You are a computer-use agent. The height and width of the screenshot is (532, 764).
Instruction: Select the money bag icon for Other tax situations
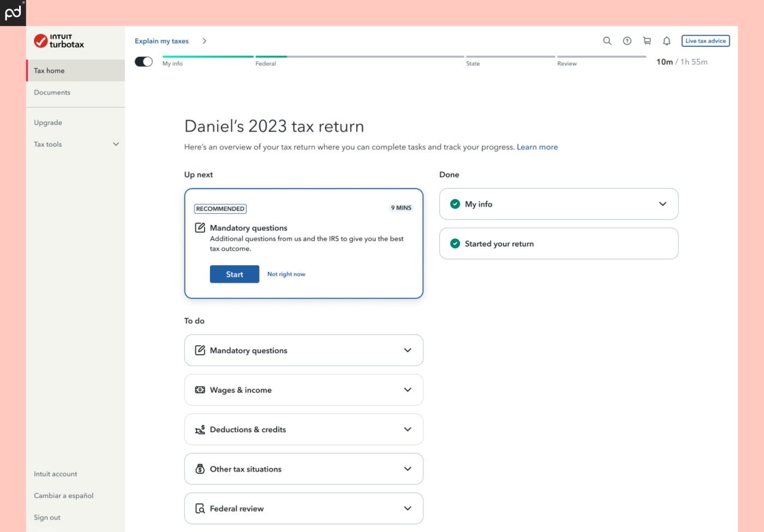pyautogui.click(x=200, y=469)
